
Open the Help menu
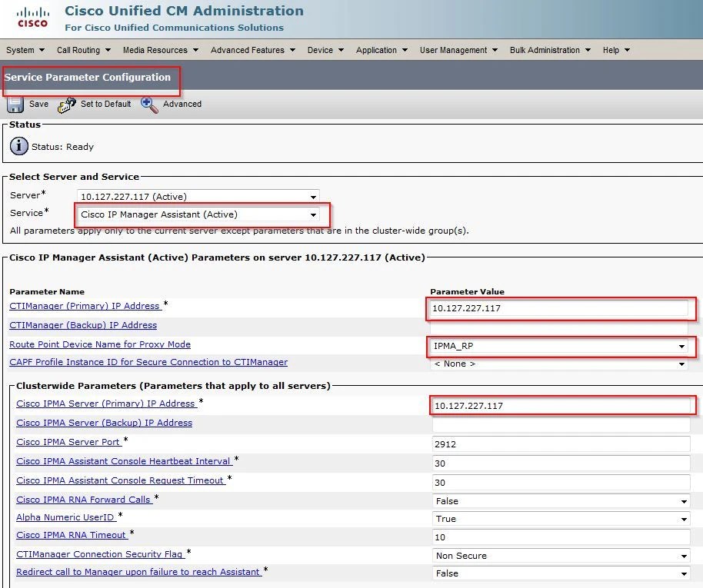tap(615, 49)
